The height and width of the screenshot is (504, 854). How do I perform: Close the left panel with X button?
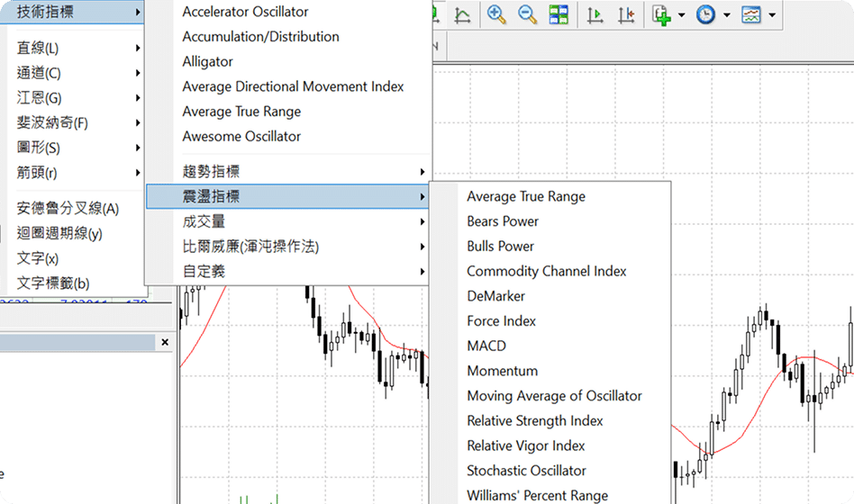(165, 343)
